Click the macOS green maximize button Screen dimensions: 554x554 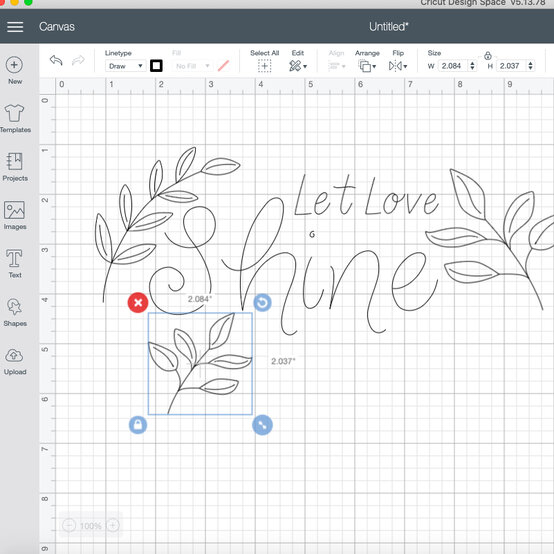pos(28,2)
